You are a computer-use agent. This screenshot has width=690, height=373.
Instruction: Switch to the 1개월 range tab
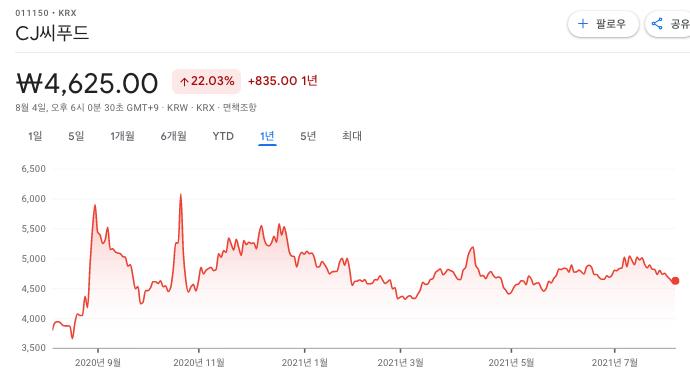tap(122, 136)
